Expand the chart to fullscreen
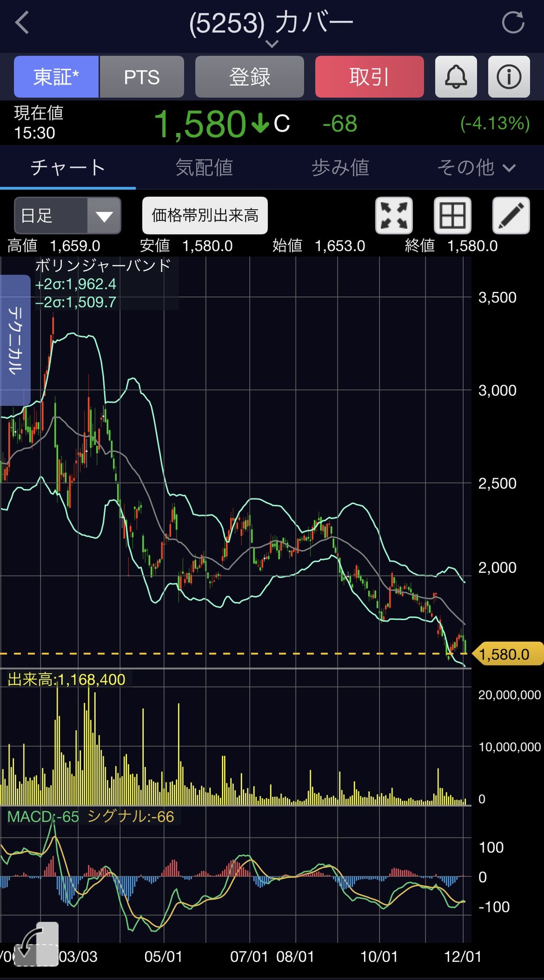 click(394, 215)
